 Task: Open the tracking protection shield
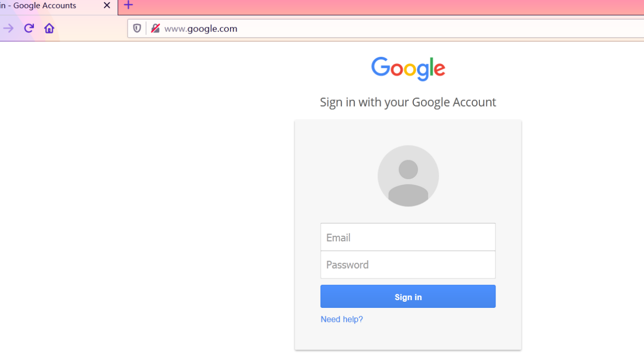point(137,28)
